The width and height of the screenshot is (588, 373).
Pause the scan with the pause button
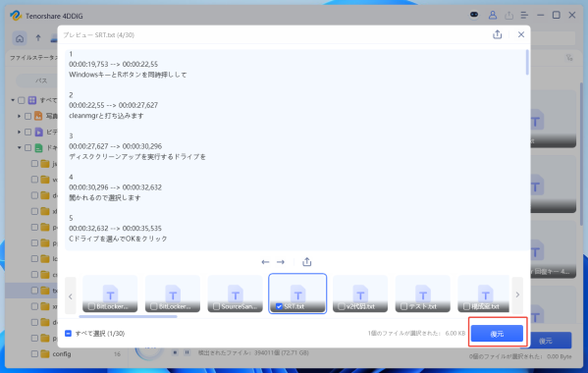click(x=187, y=352)
